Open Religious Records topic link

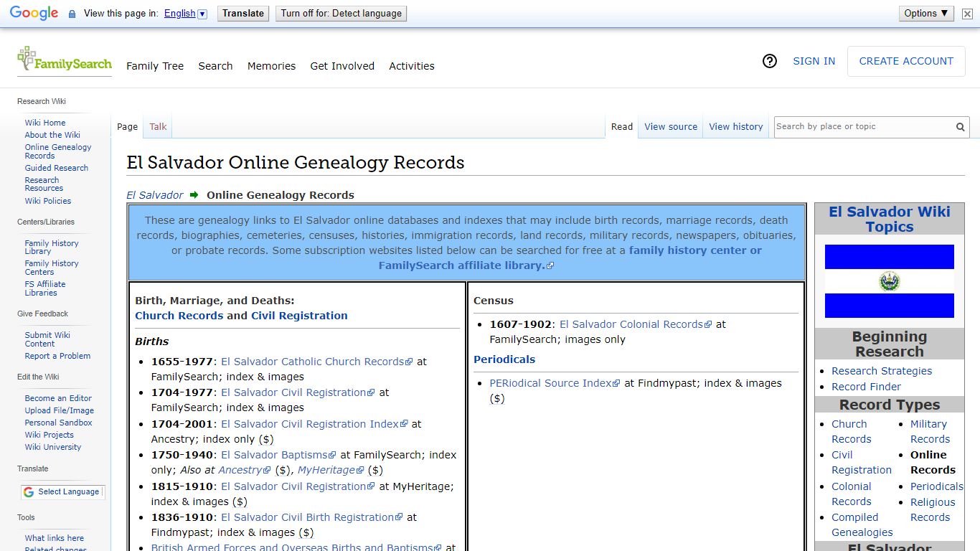(933, 510)
